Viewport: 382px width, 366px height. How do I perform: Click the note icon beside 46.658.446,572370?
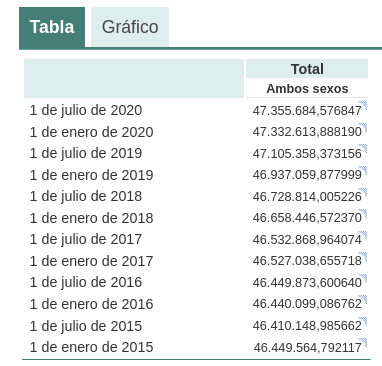click(x=363, y=213)
